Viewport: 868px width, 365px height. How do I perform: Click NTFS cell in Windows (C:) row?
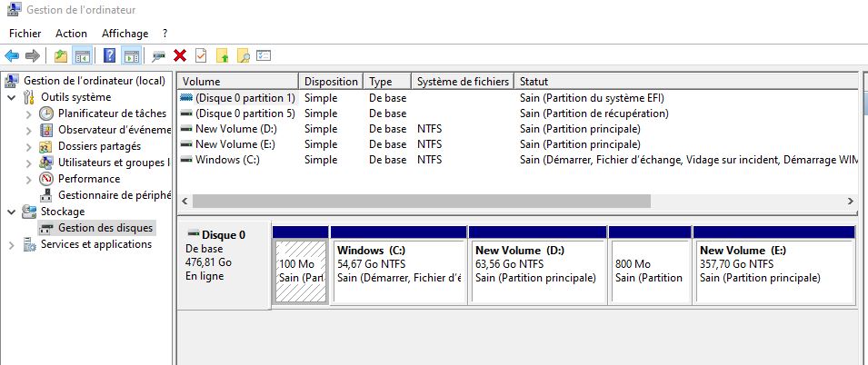pyautogui.click(x=430, y=160)
